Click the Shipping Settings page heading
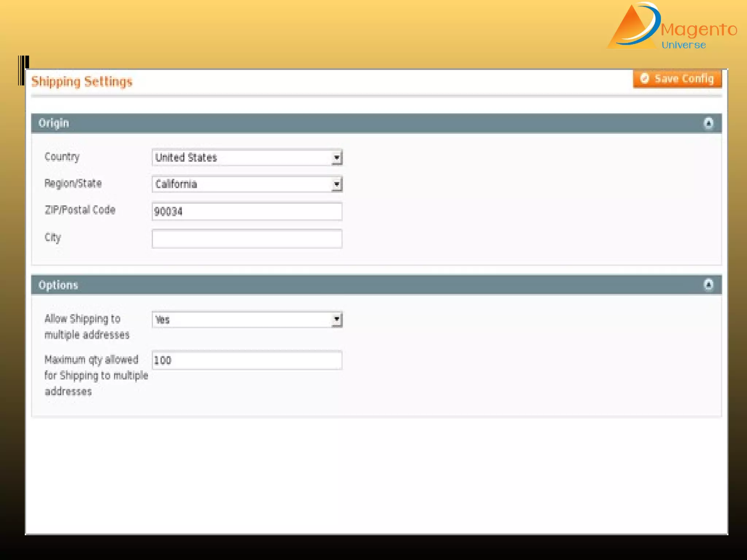The image size is (747, 560). tap(82, 81)
